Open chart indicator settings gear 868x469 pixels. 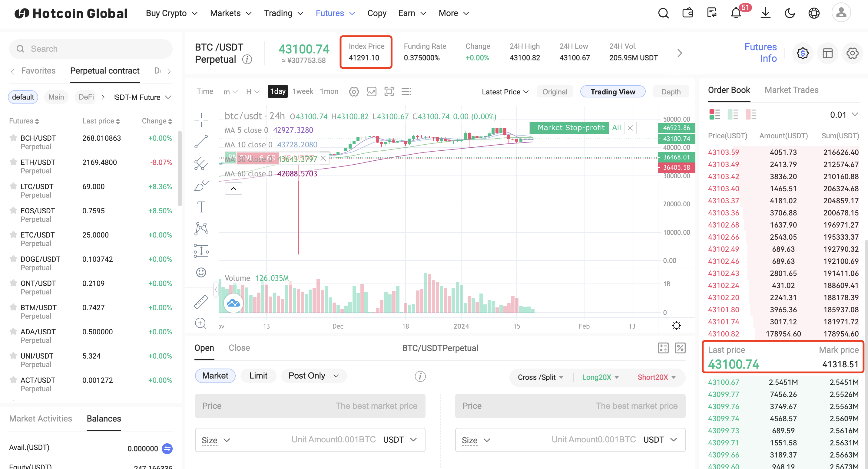point(354,92)
